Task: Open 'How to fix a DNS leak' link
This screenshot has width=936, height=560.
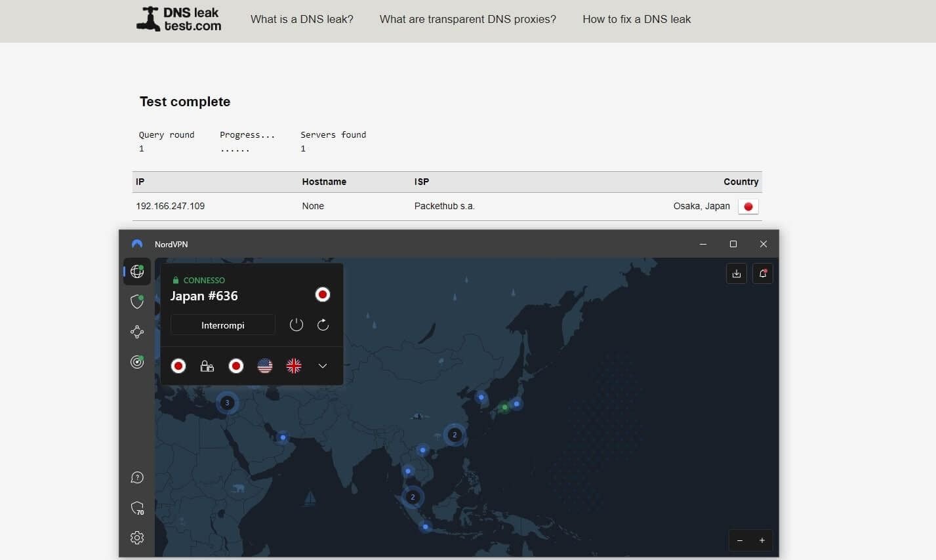Action: (637, 19)
